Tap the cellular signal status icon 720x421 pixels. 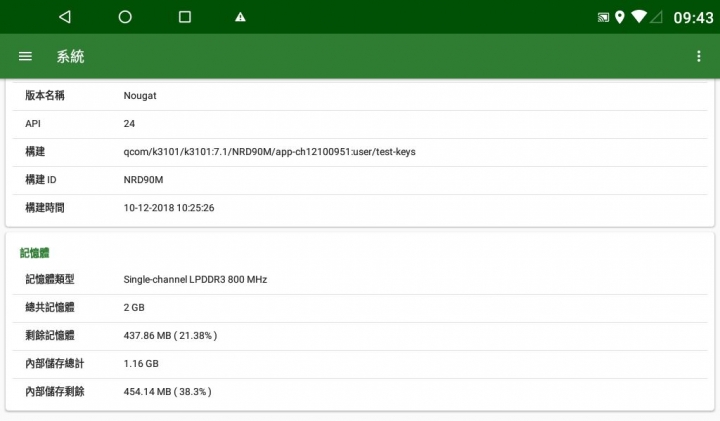pos(656,17)
